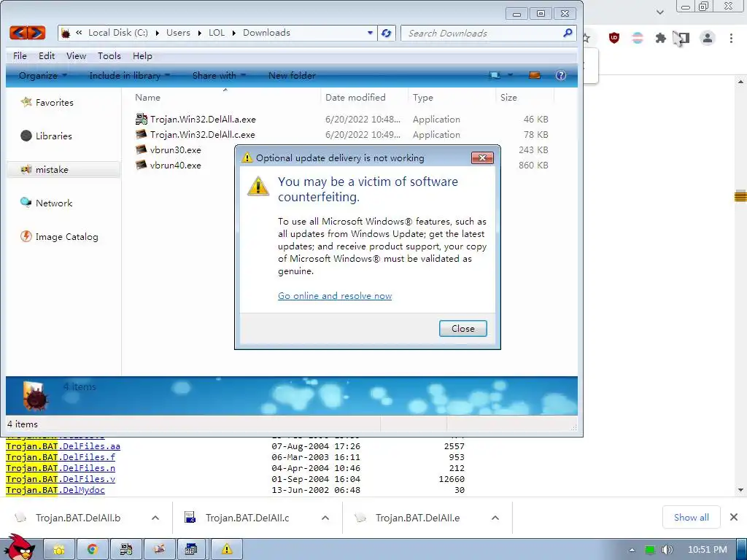Open the View menu

click(76, 55)
